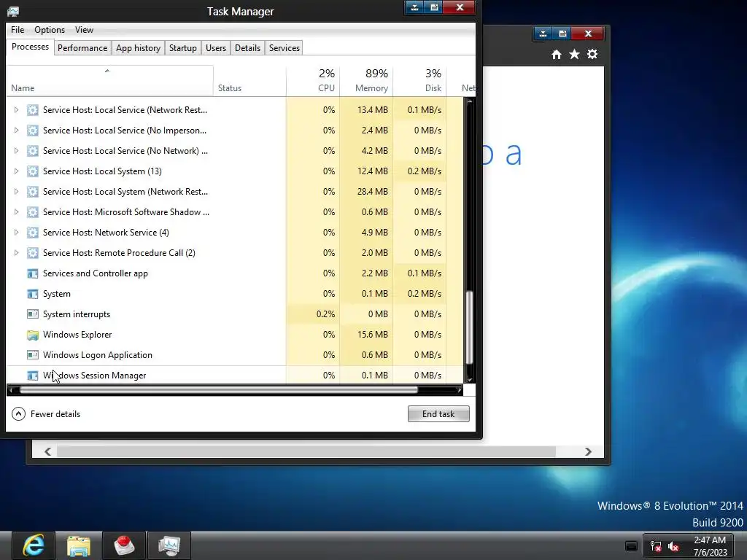Open the on-screen keyboard tray icon
Screen dimensions: 747x560
pos(631,546)
